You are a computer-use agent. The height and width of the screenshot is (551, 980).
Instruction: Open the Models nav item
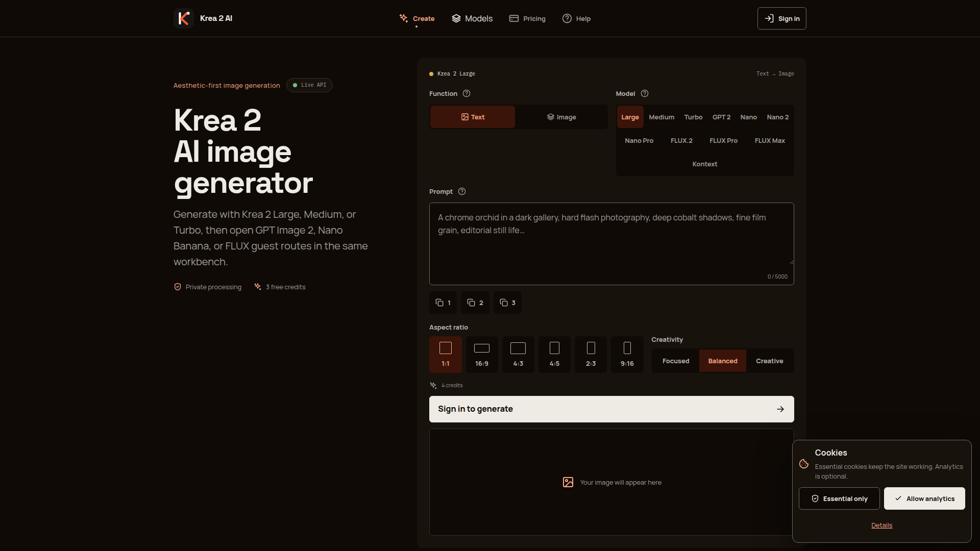[472, 18]
